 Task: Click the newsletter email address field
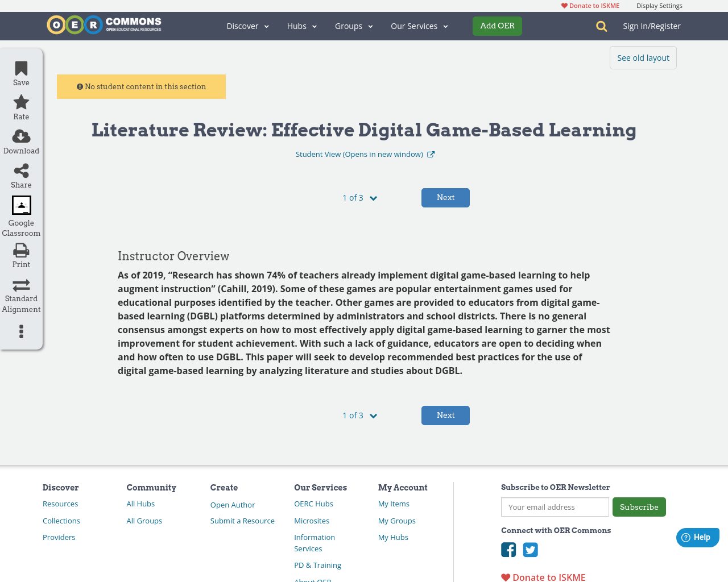(555, 506)
